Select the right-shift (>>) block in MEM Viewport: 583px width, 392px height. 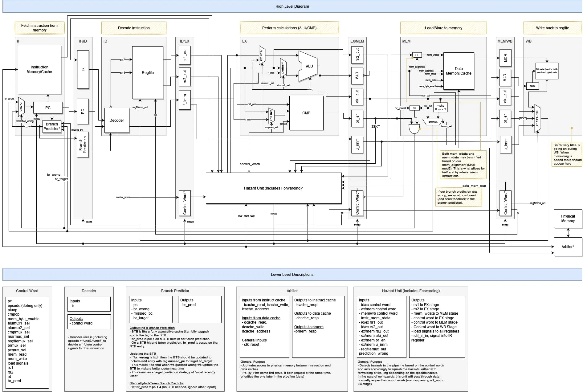pyautogui.click(x=417, y=55)
